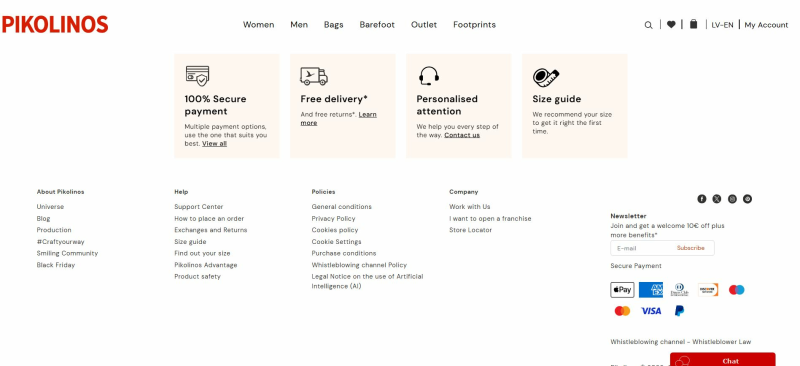The height and width of the screenshot is (366, 800).
Task: Click the Discover payment icon
Action: click(708, 290)
